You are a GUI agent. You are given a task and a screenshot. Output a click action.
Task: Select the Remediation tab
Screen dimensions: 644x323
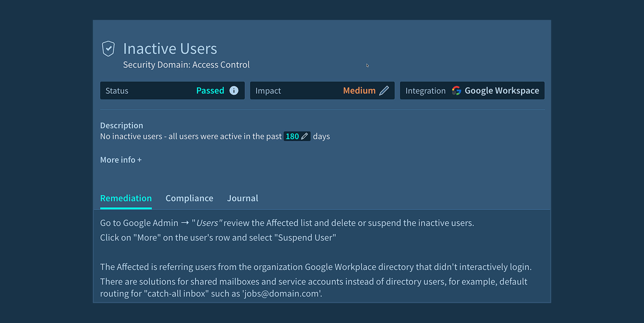pos(126,198)
